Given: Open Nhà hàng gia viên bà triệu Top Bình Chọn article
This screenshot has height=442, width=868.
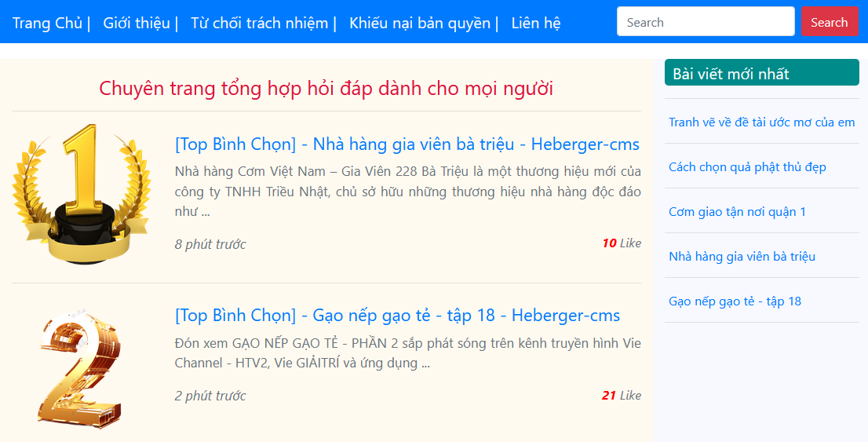Looking at the screenshot, I should pos(407,144).
